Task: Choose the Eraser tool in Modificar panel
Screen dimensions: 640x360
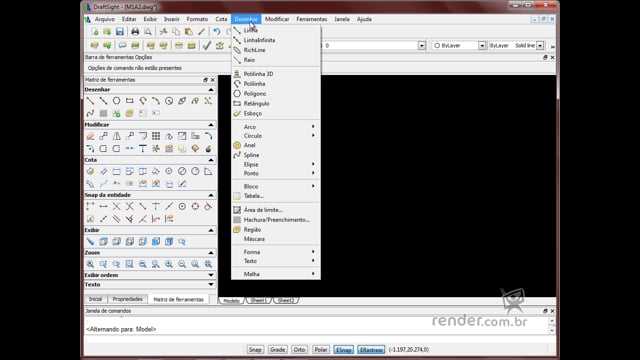Action: click(x=90, y=136)
